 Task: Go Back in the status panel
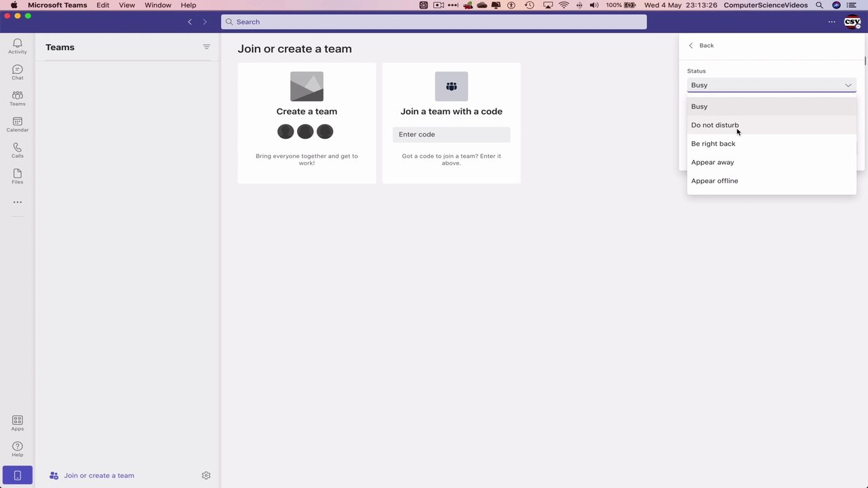(x=701, y=45)
